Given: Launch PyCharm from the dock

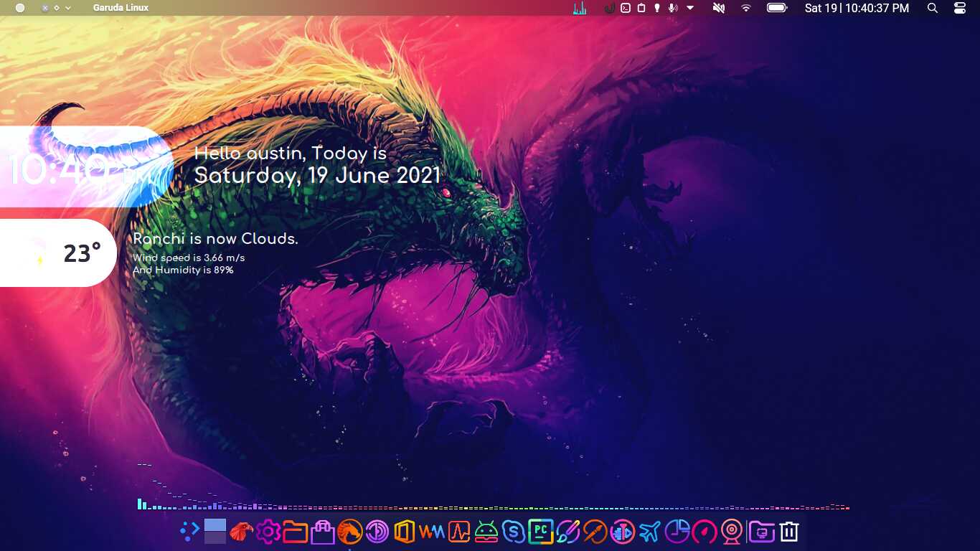Looking at the screenshot, I should pyautogui.click(x=540, y=532).
